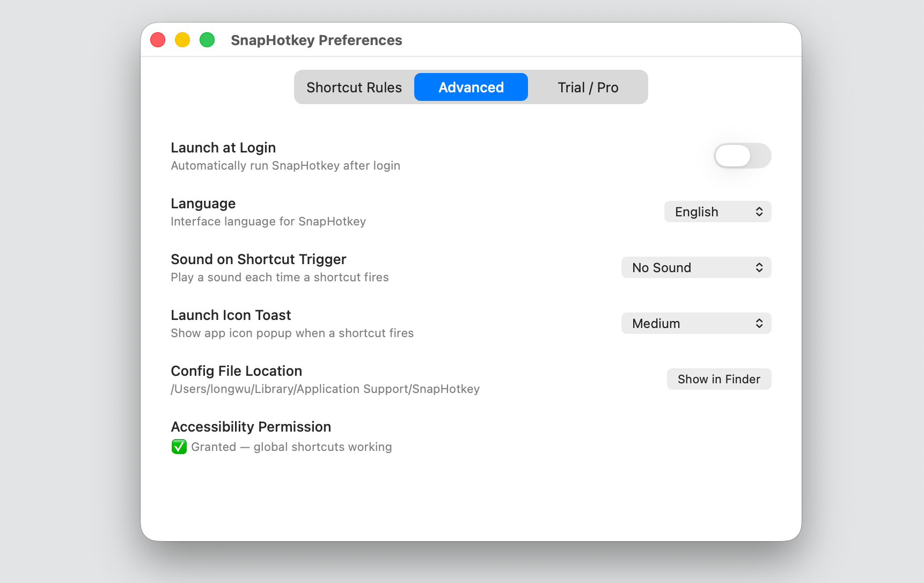Zoom the window with the green button

[207, 40]
